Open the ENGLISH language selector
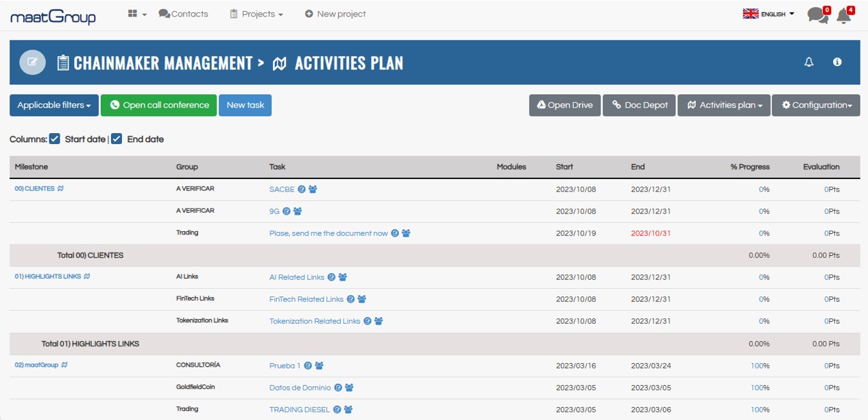 (769, 14)
